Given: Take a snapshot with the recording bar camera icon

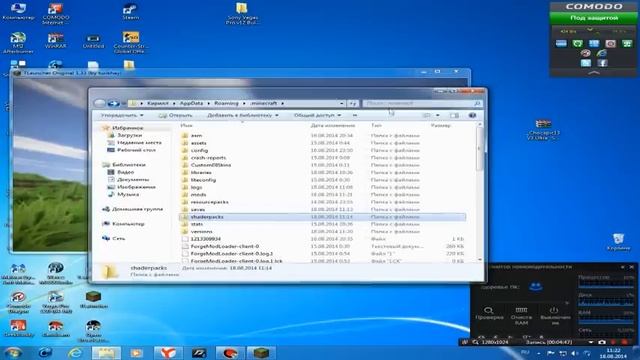Looking at the screenshot, I should tap(602, 342).
